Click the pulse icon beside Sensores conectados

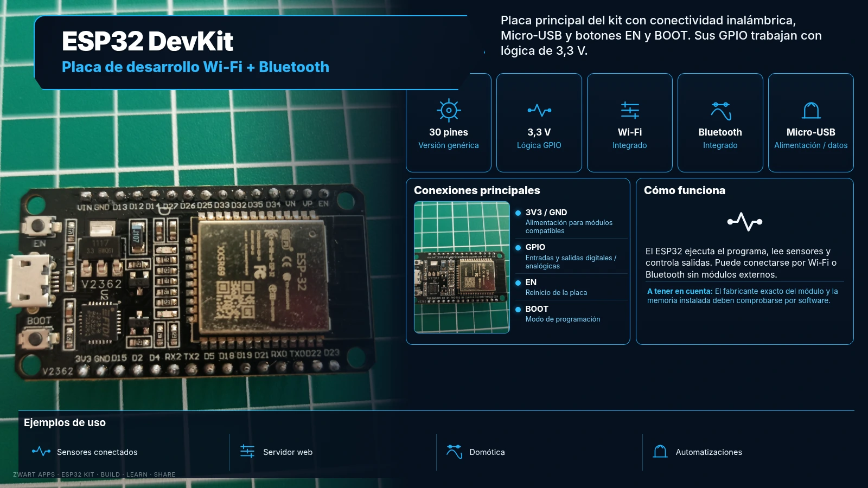click(x=41, y=451)
